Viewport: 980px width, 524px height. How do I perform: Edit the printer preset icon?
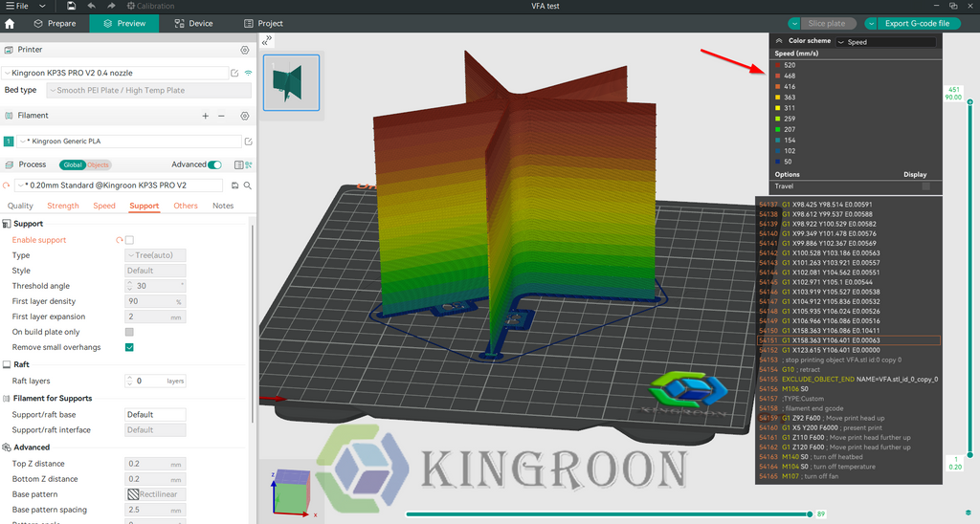(x=235, y=73)
